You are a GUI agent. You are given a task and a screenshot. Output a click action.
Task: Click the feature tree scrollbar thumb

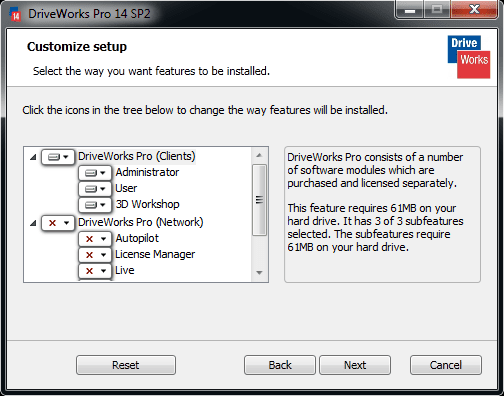259,200
